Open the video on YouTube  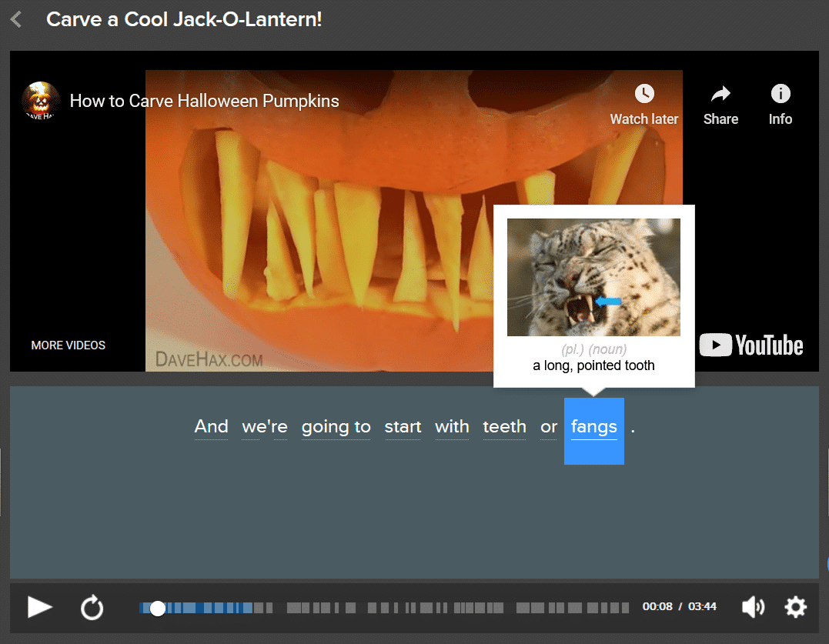[750, 345]
